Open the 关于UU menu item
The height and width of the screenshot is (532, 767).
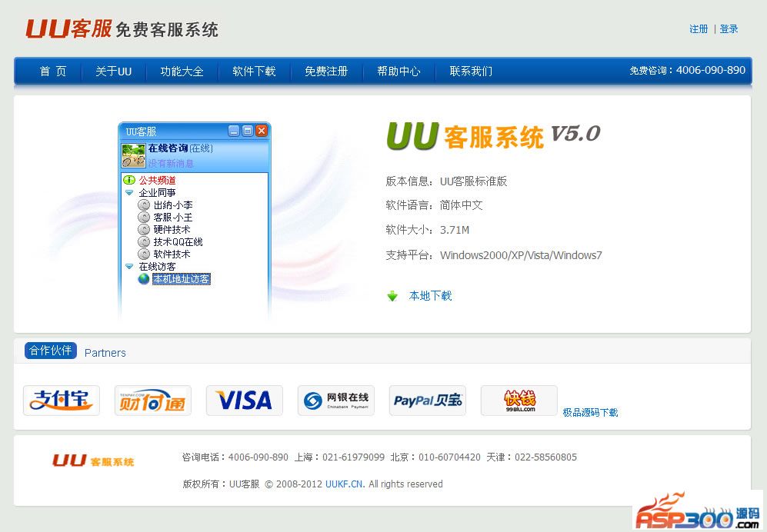coord(114,71)
